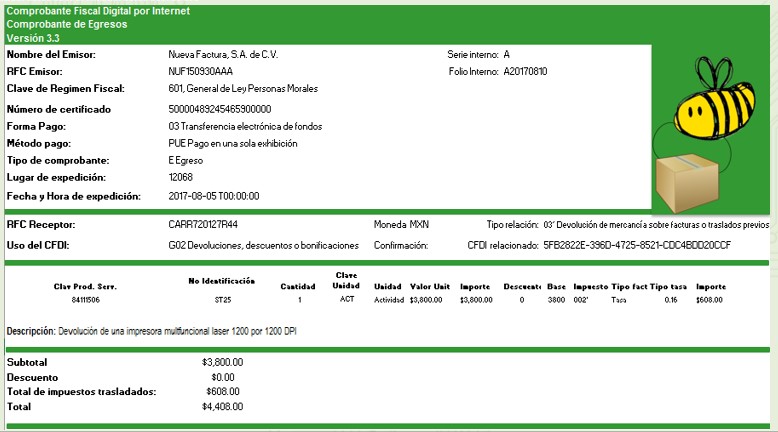The width and height of the screenshot is (778, 432).
Task: Select the Uso del CFDI G02 value
Action: (263, 245)
